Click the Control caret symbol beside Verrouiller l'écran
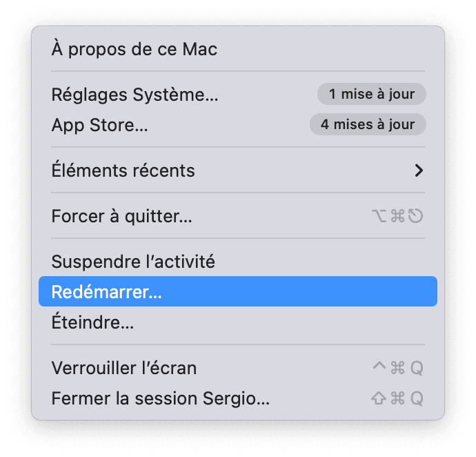 (379, 367)
